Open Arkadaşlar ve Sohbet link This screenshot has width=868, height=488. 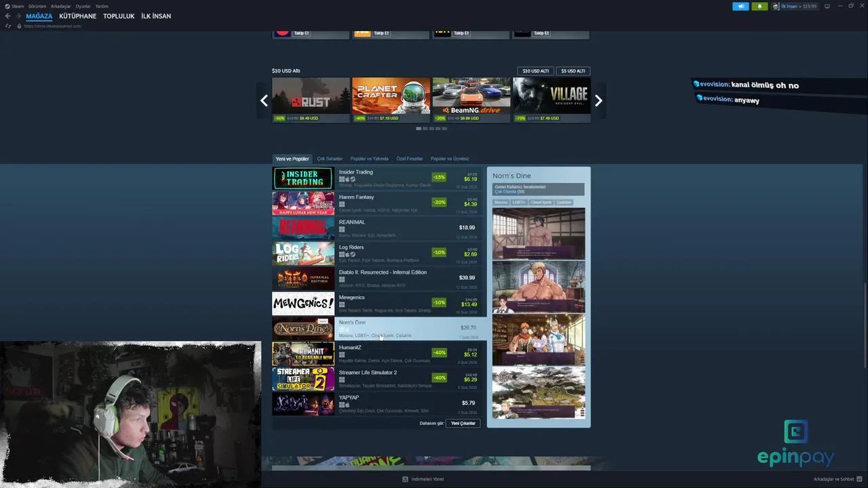[x=834, y=479]
